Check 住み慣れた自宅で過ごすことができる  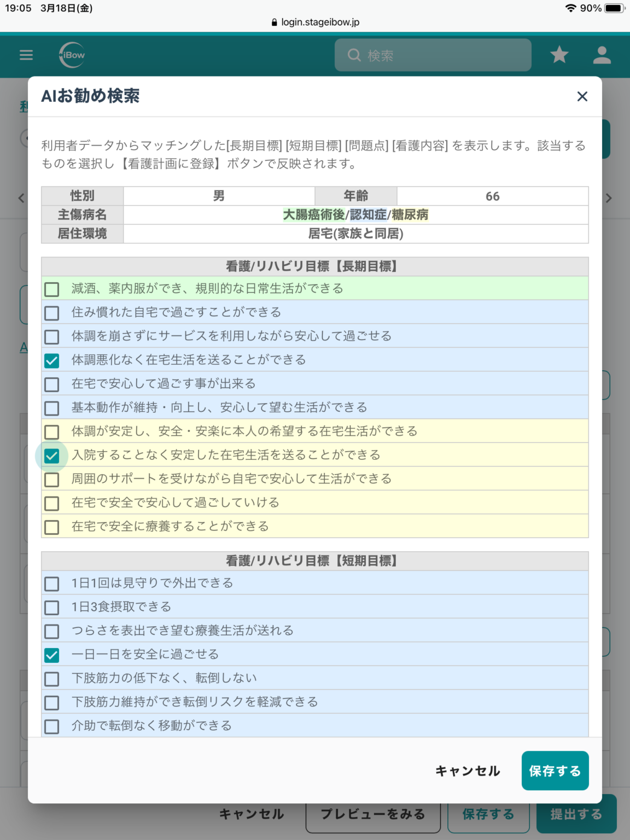(x=52, y=313)
